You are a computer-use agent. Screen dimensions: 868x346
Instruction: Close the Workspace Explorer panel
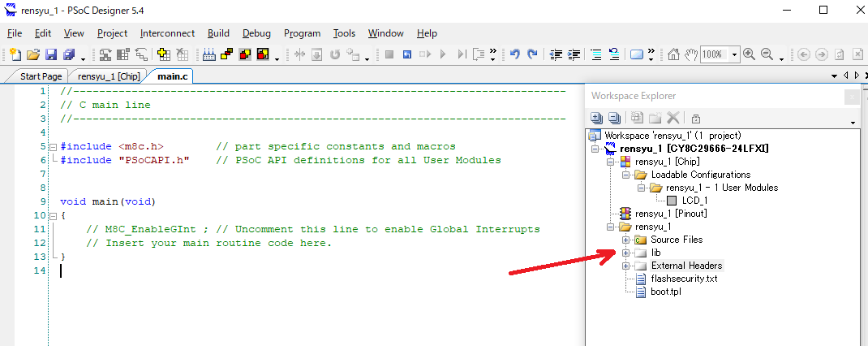pyautogui.click(x=852, y=97)
